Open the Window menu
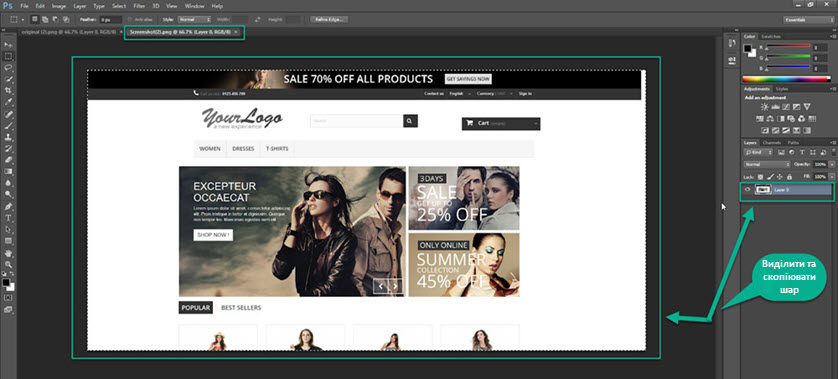Screen dimensions: 838x379 (194, 6)
